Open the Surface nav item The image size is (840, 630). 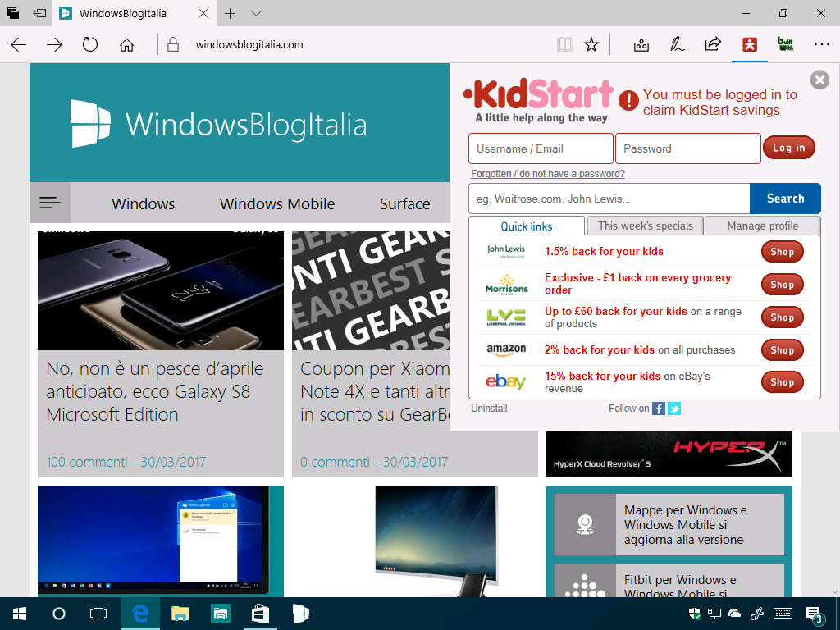click(x=405, y=203)
